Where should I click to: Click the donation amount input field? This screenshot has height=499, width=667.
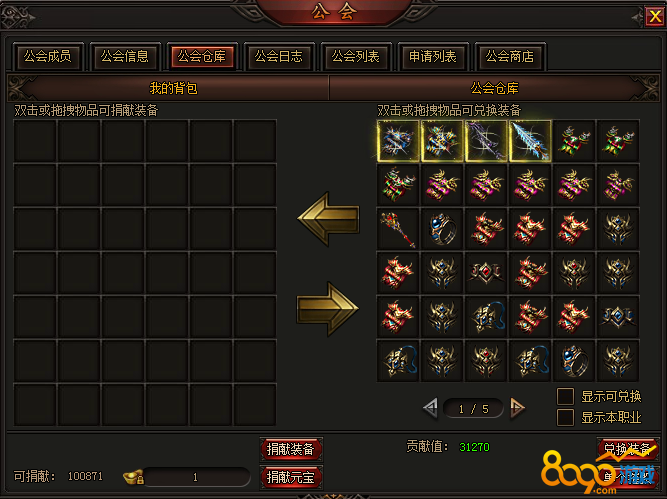[196, 477]
